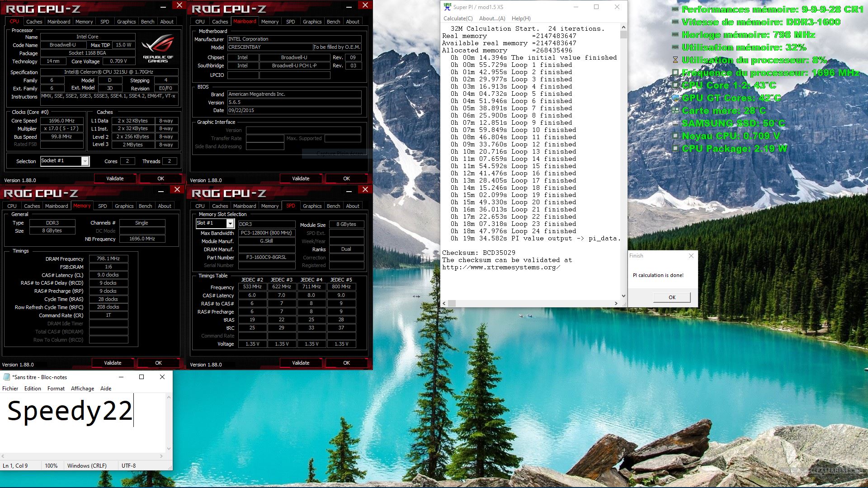Click Validate in the Memory window
The height and width of the screenshot is (488, 868).
pyautogui.click(x=113, y=363)
